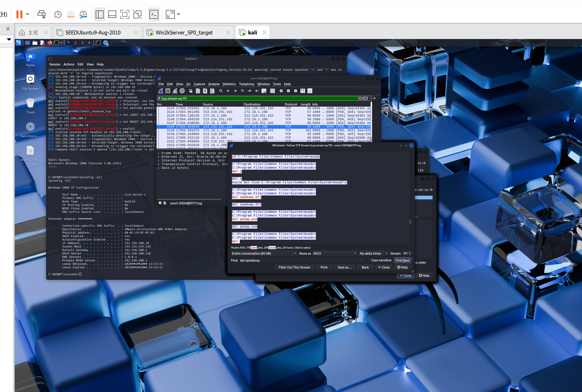
Task: Open Show as ASCII dropdown
Action: 334,254
